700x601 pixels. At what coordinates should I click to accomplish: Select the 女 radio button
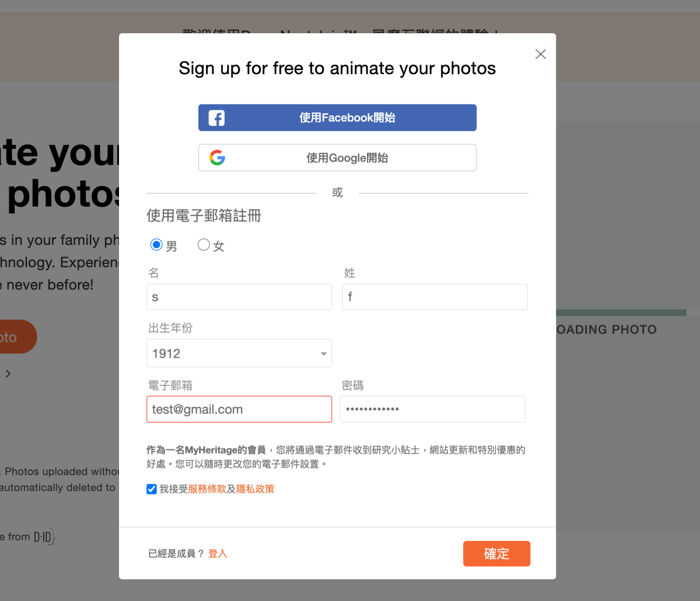point(204,245)
